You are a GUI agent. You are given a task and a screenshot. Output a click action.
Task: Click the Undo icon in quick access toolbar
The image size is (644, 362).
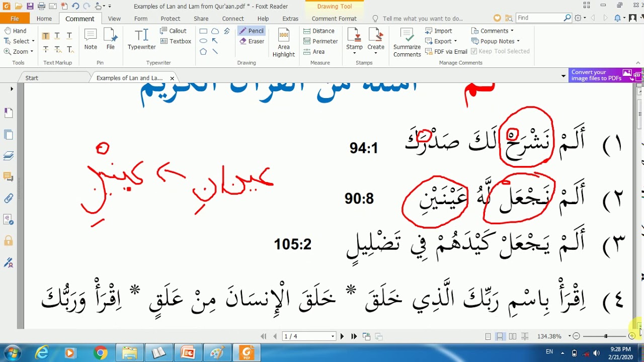click(75, 6)
